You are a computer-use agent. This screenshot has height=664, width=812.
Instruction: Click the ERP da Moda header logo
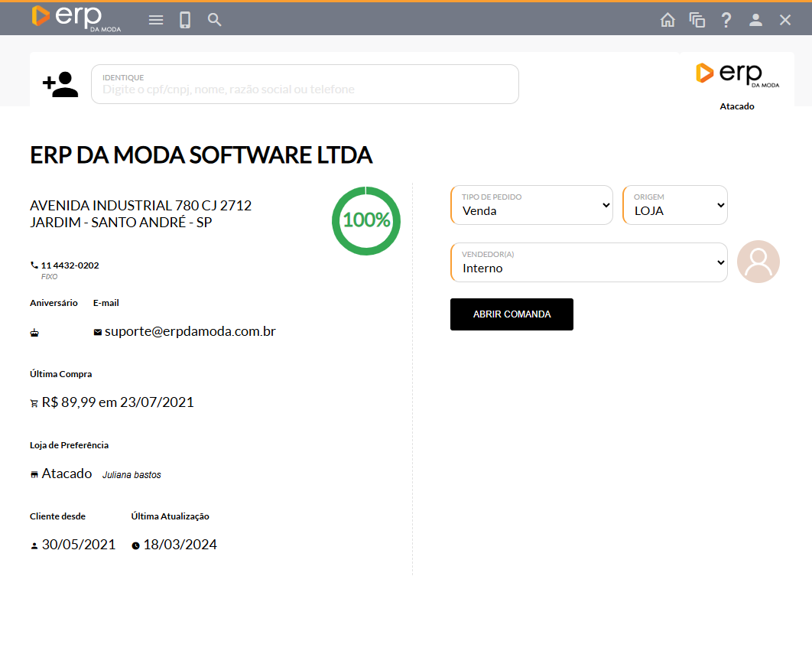point(76,18)
